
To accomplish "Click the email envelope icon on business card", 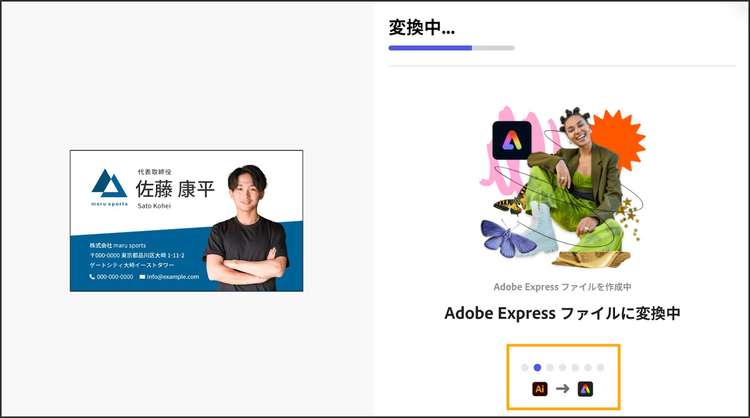I will 142,277.
